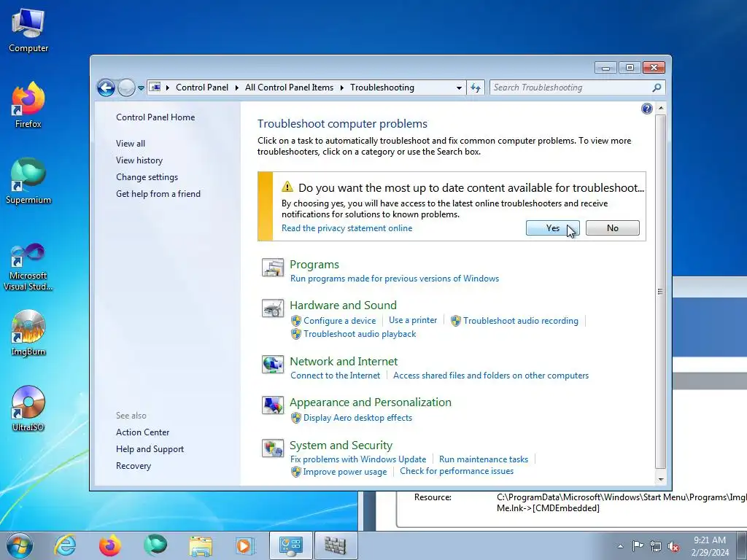Open the Programs category heading
Viewport: 747px width, 560px height.
coord(314,264)
